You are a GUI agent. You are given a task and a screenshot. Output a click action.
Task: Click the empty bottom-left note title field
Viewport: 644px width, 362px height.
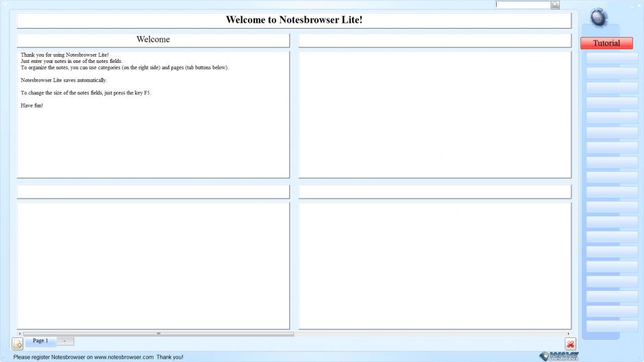click(153, 192)
